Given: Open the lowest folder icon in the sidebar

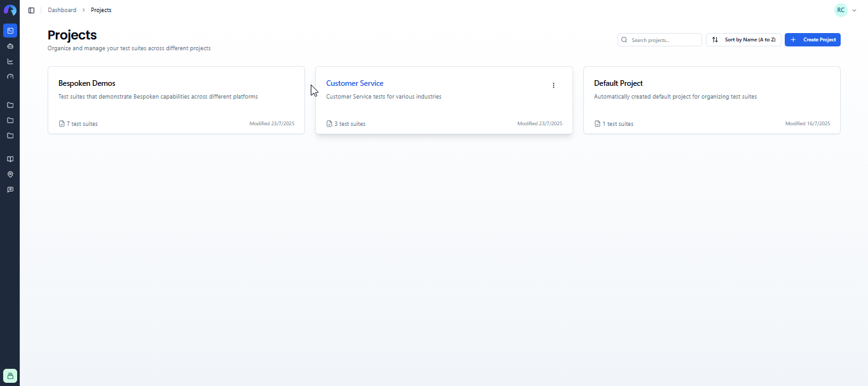Looking at the screenshot, I should point(10,135).
